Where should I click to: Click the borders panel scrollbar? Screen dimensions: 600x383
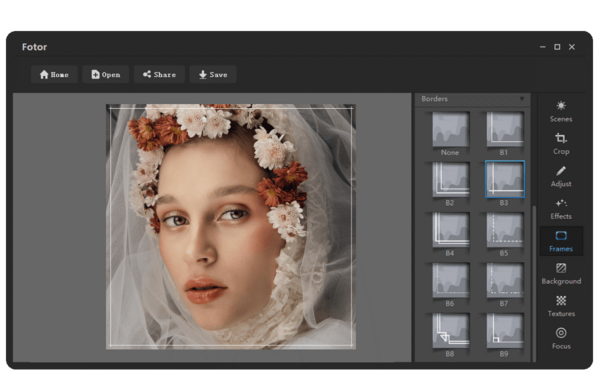tap(534, 283)
